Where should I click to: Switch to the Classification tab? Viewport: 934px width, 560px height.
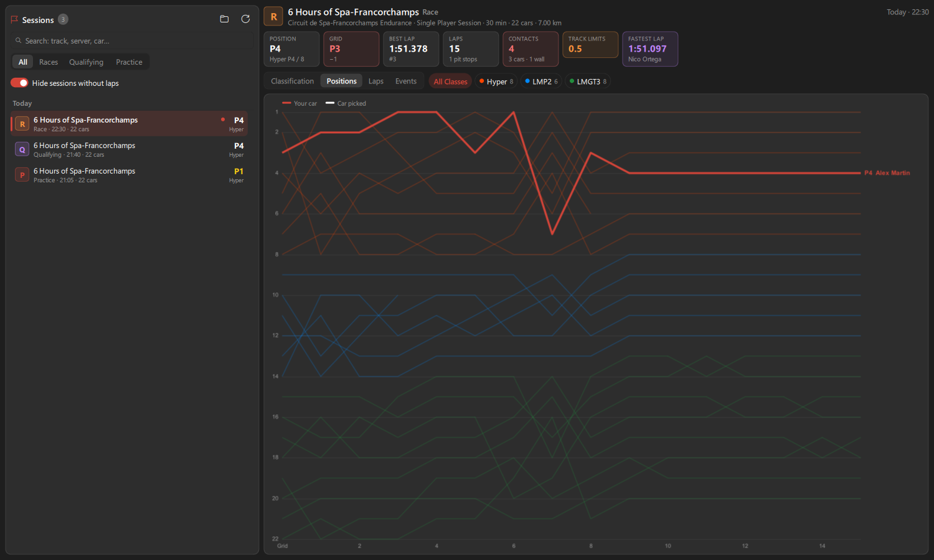pyautogui.click(x=292, y=81)
